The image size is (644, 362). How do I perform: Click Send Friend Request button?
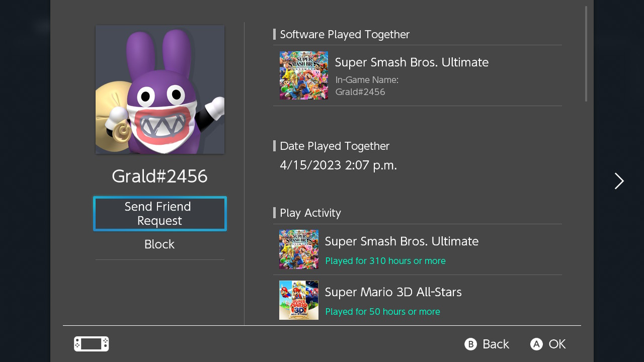pos(160,214)
